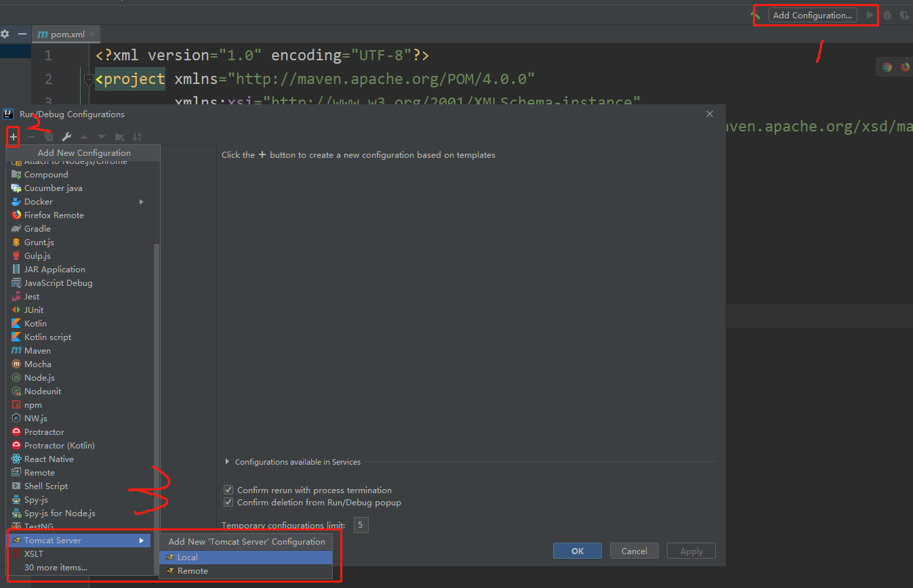Click the plus Add New Configuration icon
Viewport: 913px width, 588px height.
coord(13,137)
